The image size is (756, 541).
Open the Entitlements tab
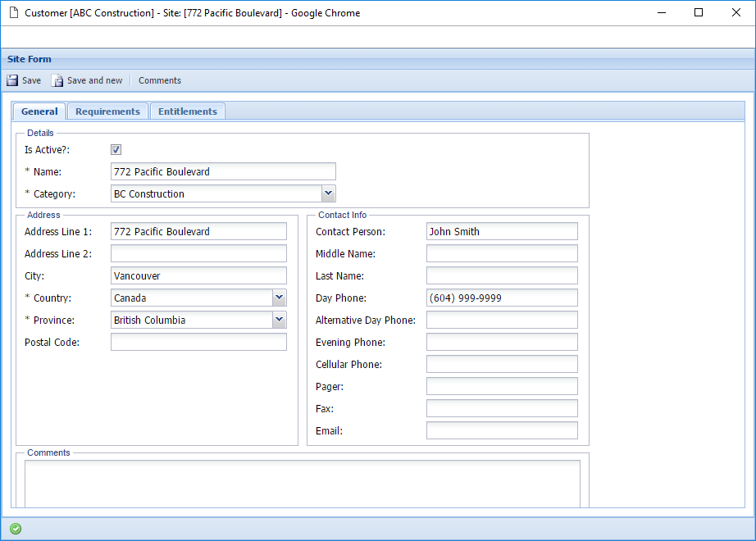187,111
